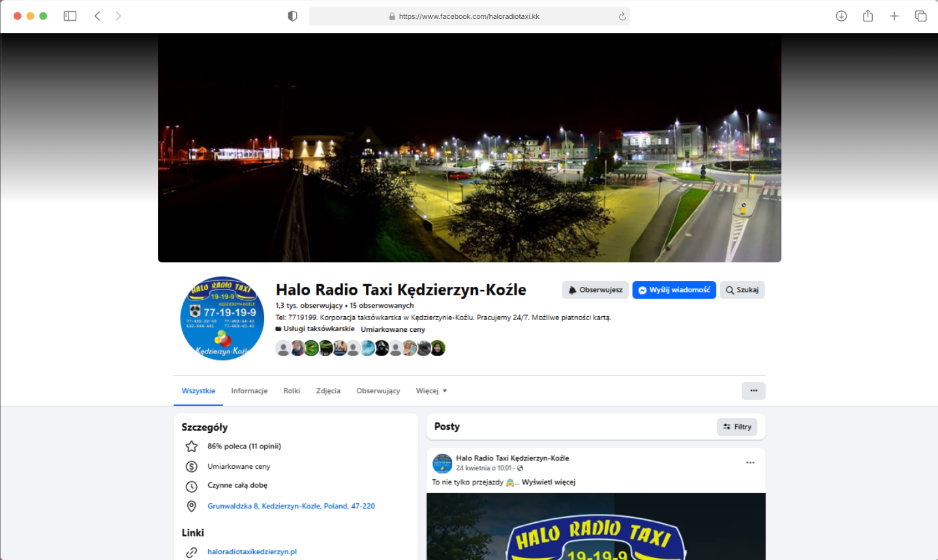
Task: Open the Obserwujący tab
Action: click(x=378, y=391)
